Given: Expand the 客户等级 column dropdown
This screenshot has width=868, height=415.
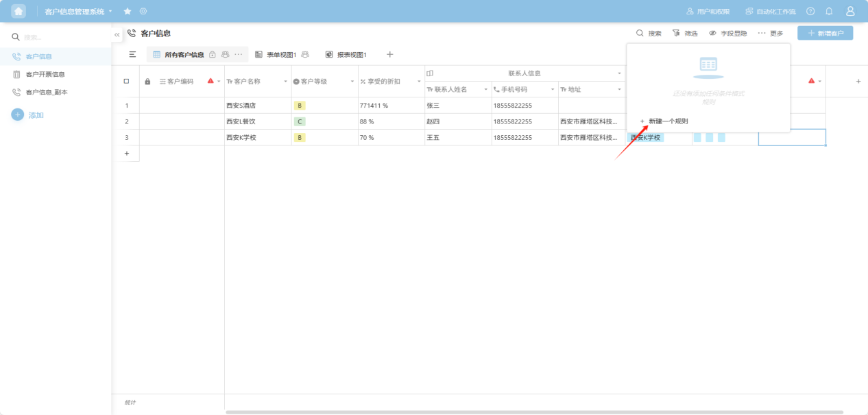Looking at the screenshot, I should pyautogui.click(x=352, y=82).
